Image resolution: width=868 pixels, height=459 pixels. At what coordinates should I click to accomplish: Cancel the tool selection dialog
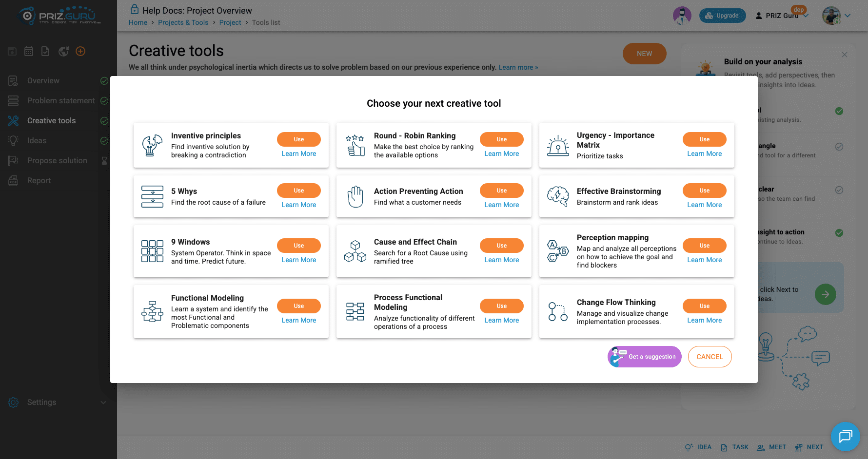coord(710,357)
